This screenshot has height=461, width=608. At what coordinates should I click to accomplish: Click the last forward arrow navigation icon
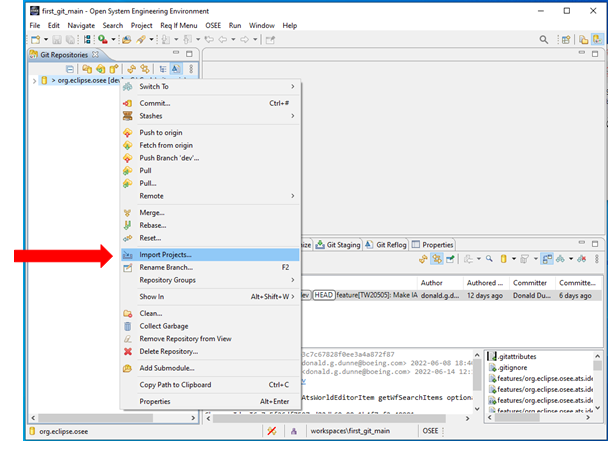coord(244,40)
